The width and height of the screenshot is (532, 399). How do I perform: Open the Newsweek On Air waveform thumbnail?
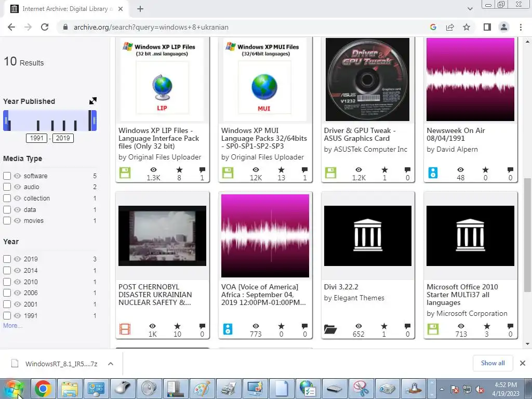click(x=470, y=79)
